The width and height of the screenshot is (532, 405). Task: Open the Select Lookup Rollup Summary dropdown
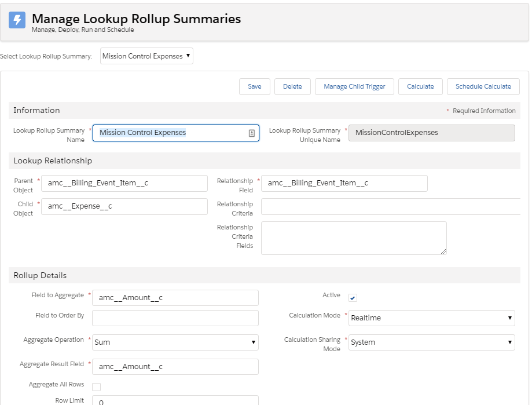pos(146,56)
